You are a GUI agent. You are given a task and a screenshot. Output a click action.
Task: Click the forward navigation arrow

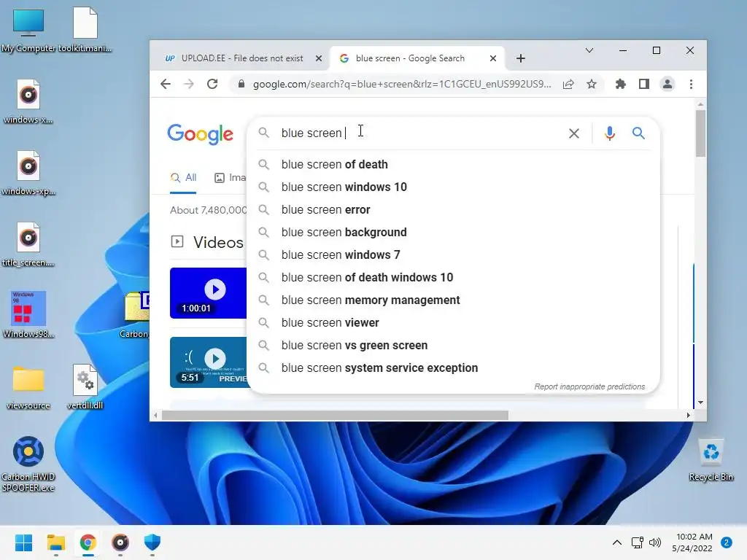189,85
